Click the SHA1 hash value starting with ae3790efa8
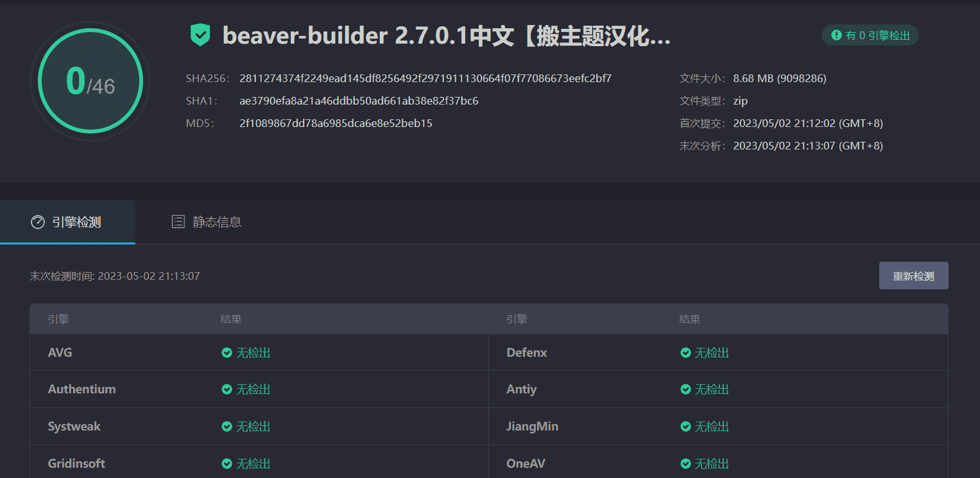 pyautogui.click(x=359, y=101)
